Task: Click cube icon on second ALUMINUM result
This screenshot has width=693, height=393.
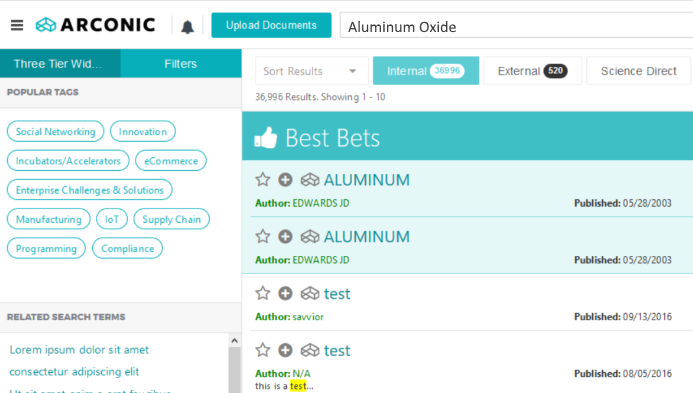Action: pos(310,237)
